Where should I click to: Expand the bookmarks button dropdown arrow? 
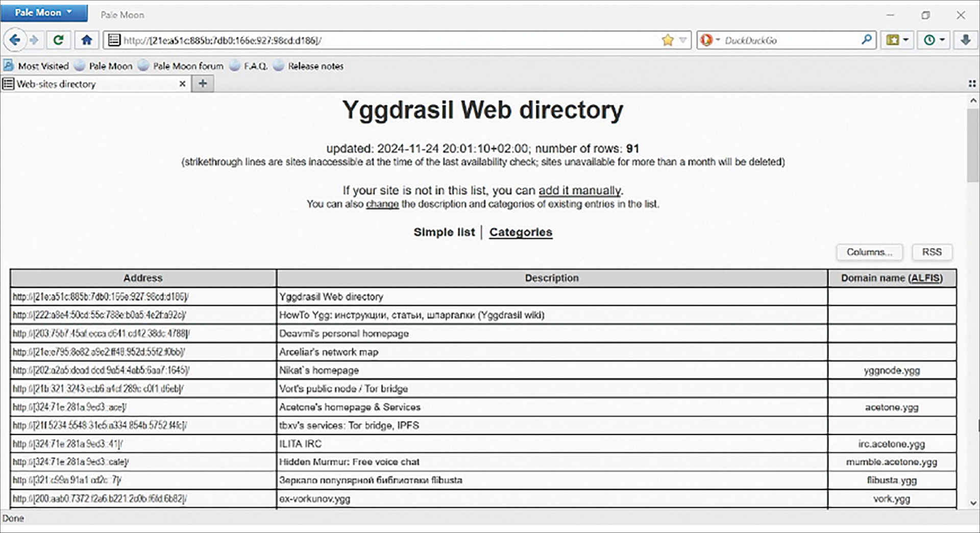click(x=906, y=40)
